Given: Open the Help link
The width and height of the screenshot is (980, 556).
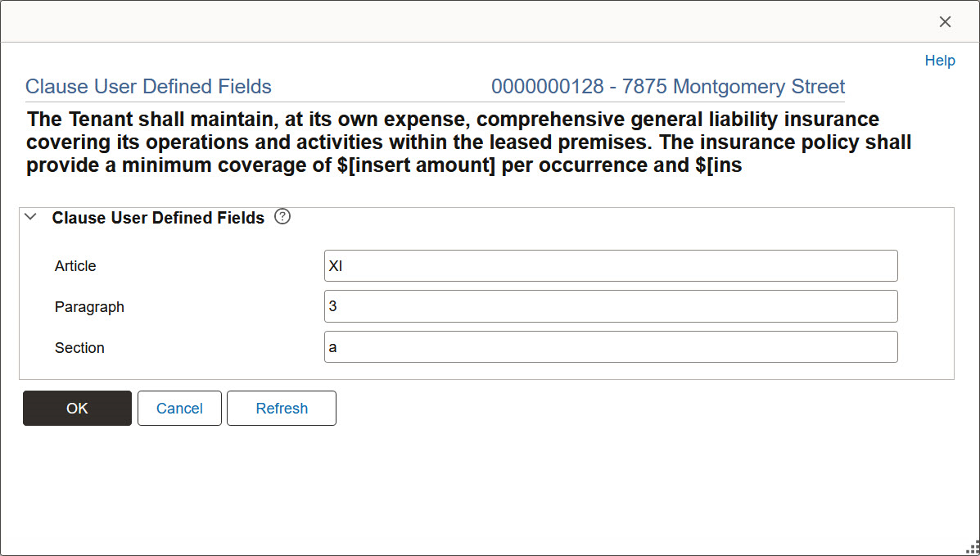Looking at the screenshot, I should pyautogui.click(x=939, y=60).
